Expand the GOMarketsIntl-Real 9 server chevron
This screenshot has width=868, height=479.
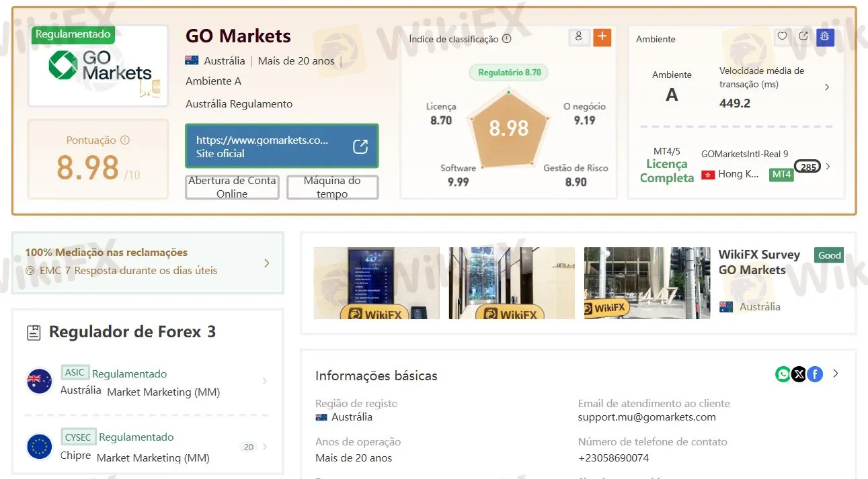pos(828,167)
